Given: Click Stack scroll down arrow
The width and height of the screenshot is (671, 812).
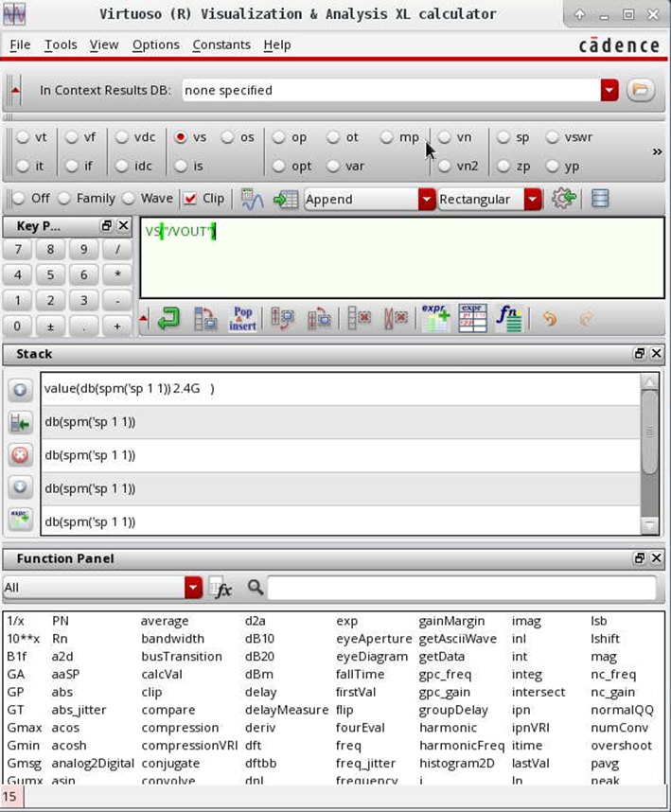Looking at the screenshot, I should [x=649, y=526].
